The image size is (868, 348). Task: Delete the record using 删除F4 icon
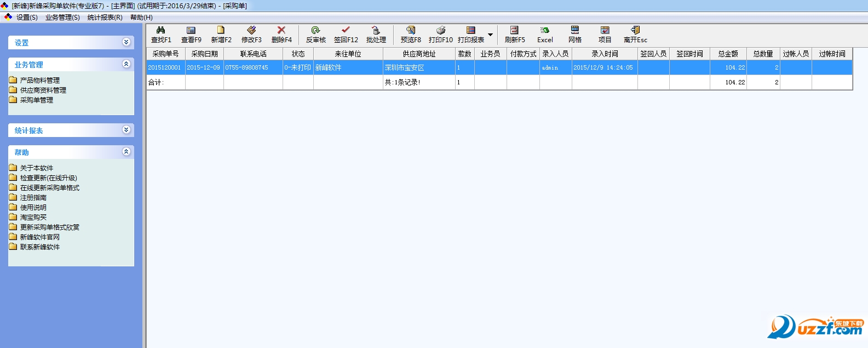281,35
